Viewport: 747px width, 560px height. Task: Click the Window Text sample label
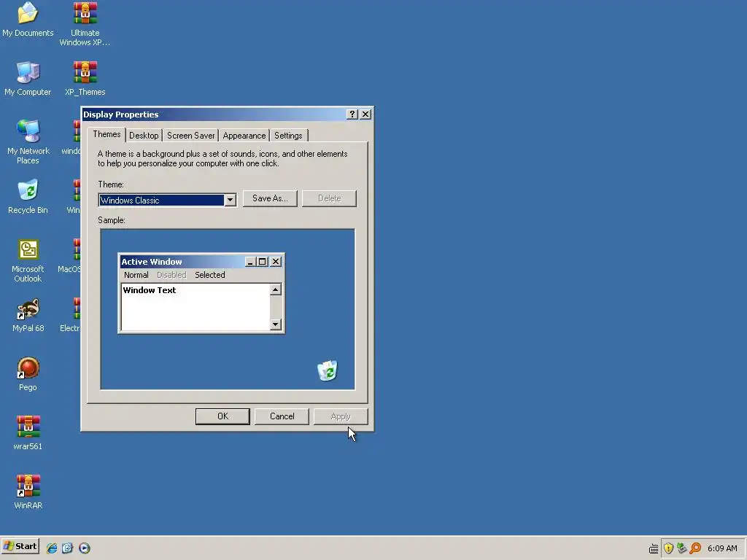pos(149,290)
